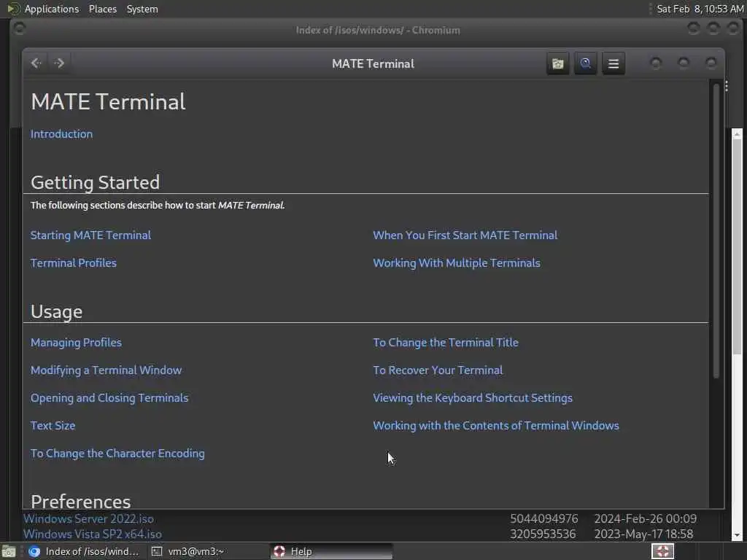Click the Help window vertical scrollbar
Screen dimensions: 747x560
pos(716,231)
